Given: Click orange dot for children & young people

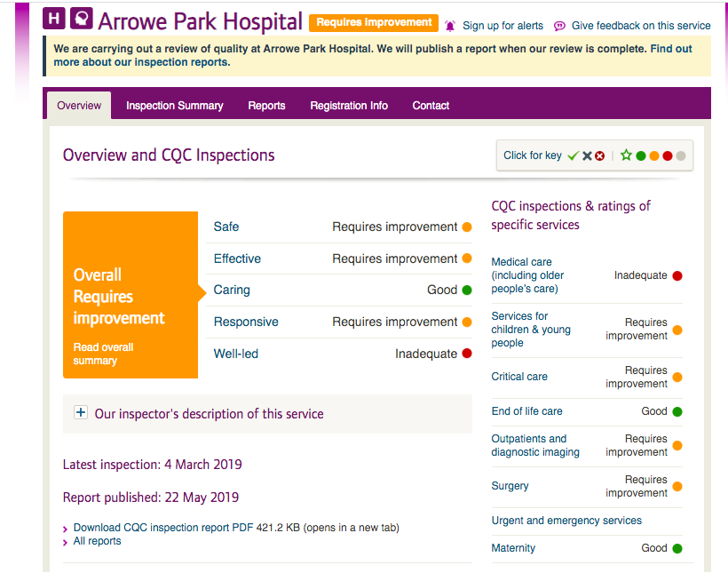Looking at the screenshot, I should (677, 330).
